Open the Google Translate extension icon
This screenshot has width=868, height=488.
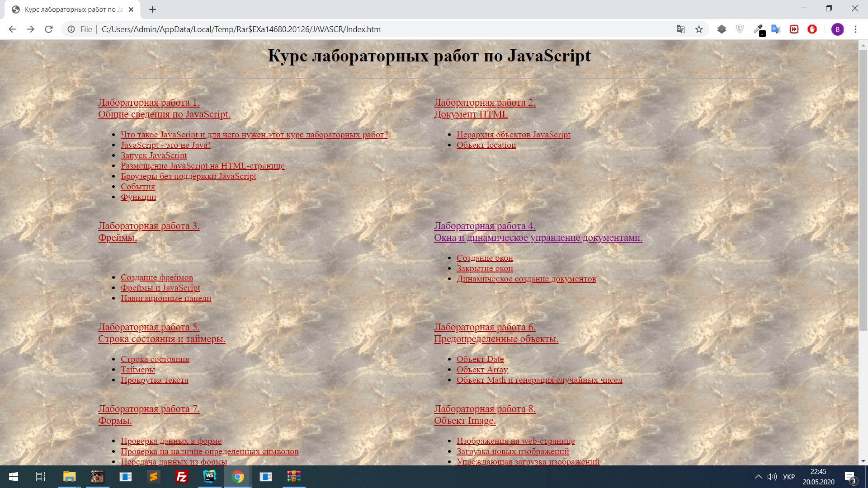pos(776,29)
